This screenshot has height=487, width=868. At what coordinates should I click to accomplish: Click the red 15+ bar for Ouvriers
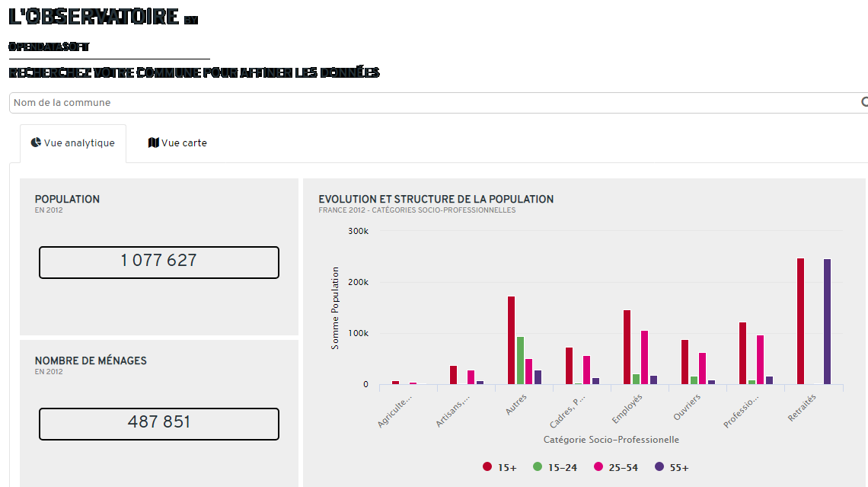[685, 362]
